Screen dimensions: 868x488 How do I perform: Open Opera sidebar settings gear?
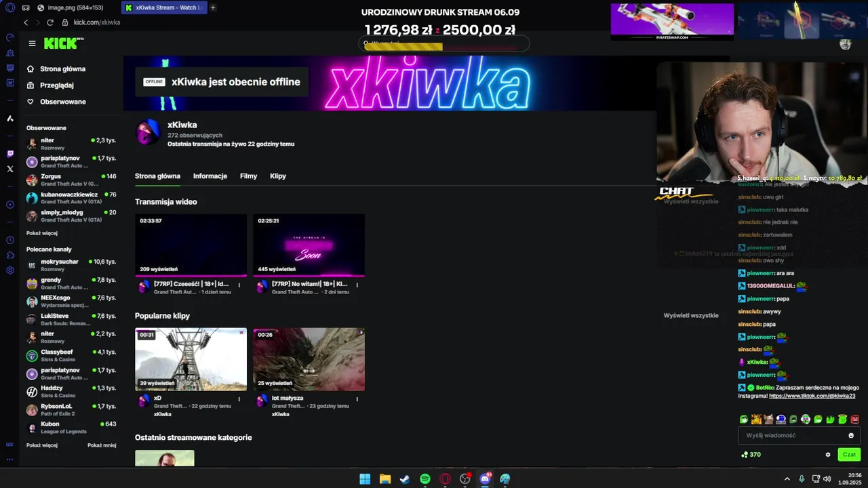(x=9, y=270)
